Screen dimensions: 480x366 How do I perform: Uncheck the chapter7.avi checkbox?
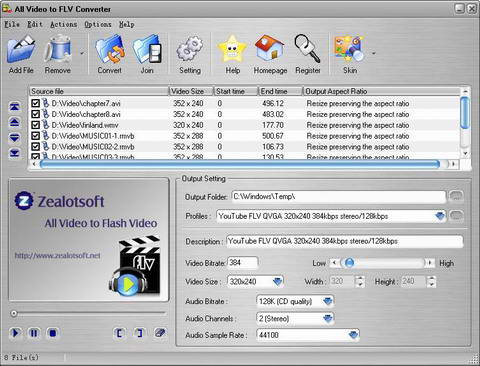tap(35, 103)
